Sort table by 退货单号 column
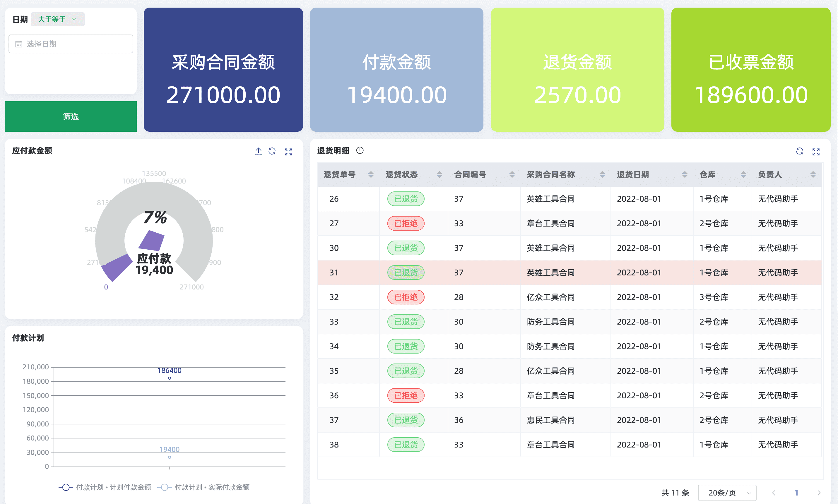 pyautogui.click(x=371, y=174)
